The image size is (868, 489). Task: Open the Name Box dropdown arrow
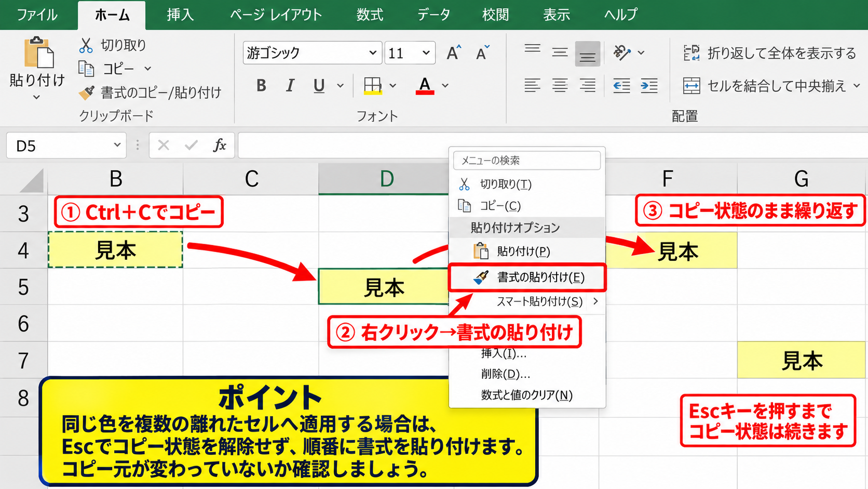coord(117,145)
